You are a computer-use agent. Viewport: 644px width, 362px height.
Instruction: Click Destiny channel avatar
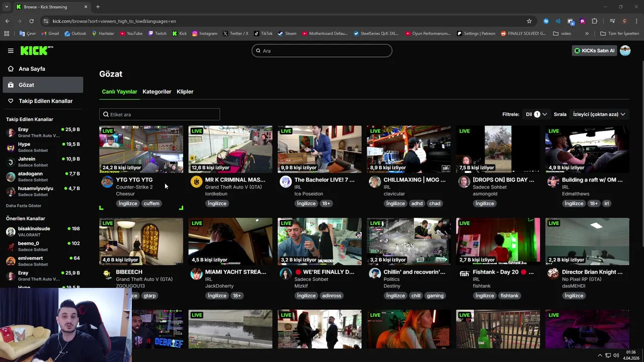coord(375,274)
